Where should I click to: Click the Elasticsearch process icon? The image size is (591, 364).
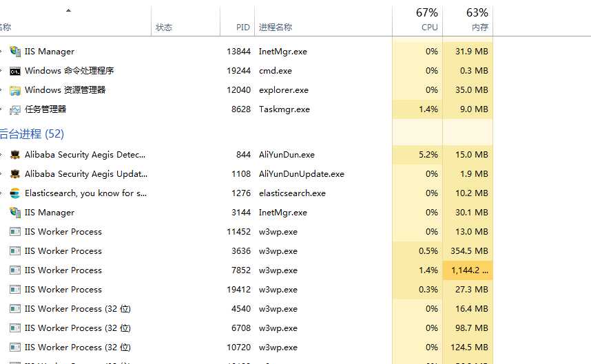click(x=15, y=193)
